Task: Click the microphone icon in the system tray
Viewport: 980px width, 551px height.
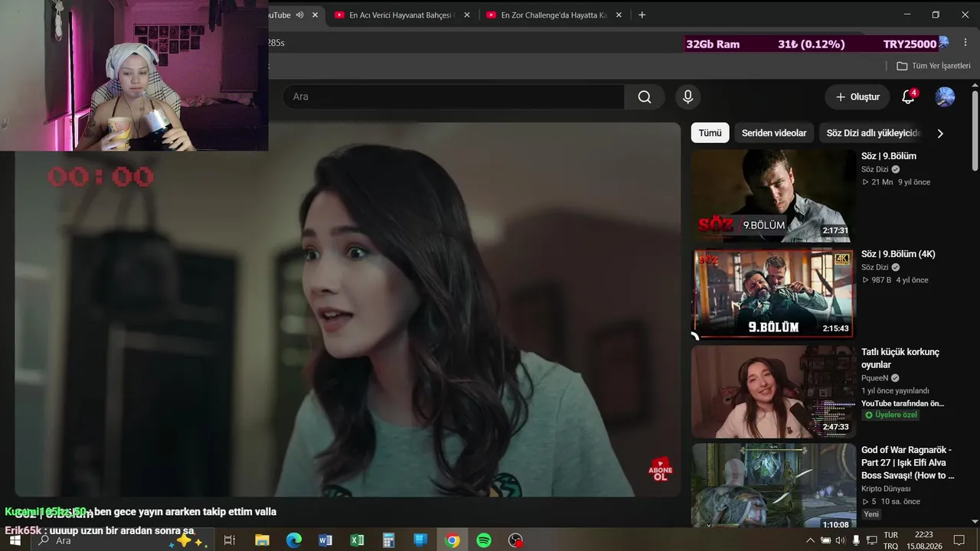Action: tap(856, 540)
